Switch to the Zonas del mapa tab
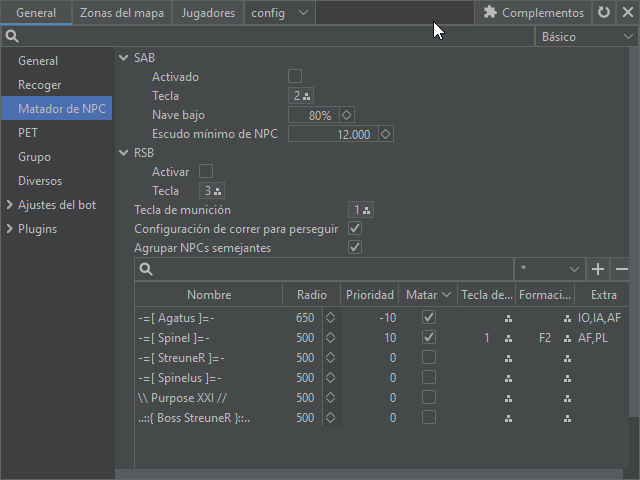 122,13
